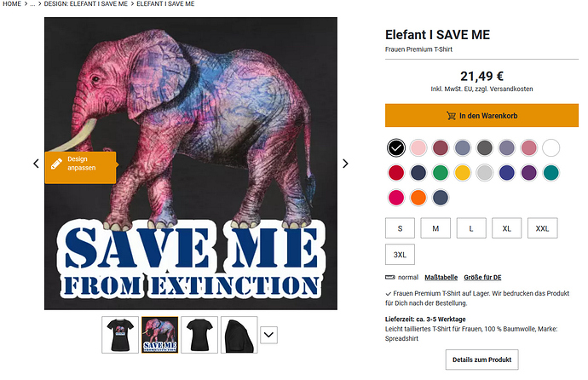This screenshot has height=380, width=588.
Task: Select size XXL
Action: (542, 228)
